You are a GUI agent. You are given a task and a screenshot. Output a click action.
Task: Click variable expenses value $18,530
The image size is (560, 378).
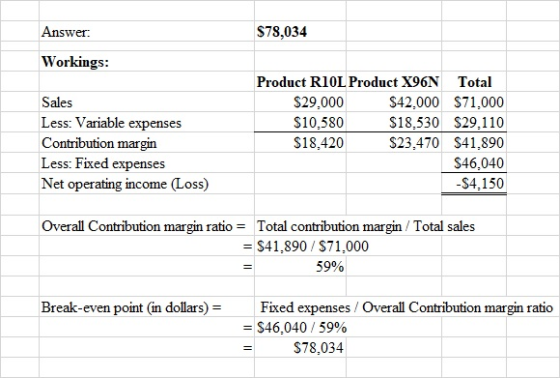click(x=414, y=123)
